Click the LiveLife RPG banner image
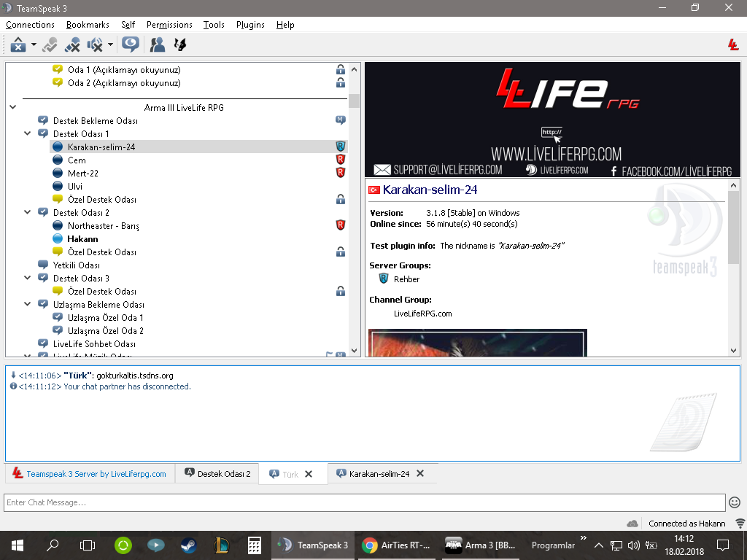The width and height of the screenshot is (747, 560). (x=552, y=120)
